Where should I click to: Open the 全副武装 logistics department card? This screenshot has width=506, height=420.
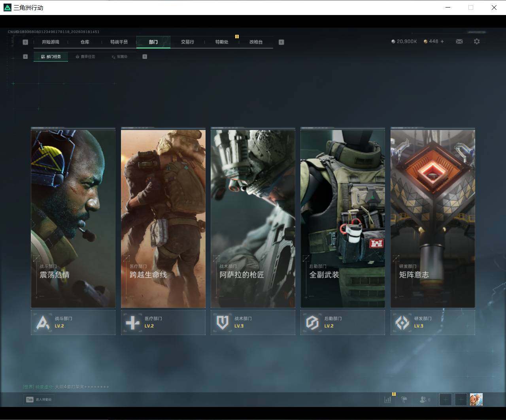click(343, 218)
